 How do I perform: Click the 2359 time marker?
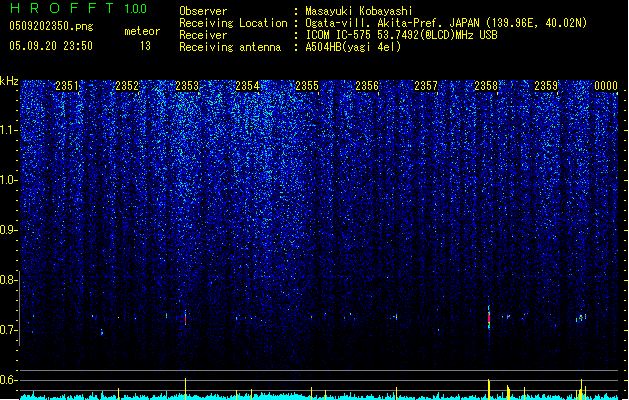coord(546,86)
